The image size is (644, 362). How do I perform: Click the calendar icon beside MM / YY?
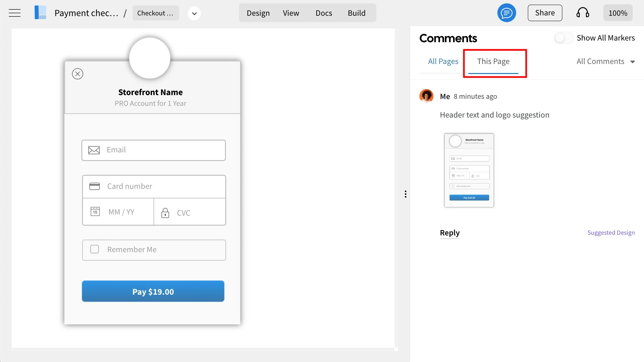click(x=95, y=212)
